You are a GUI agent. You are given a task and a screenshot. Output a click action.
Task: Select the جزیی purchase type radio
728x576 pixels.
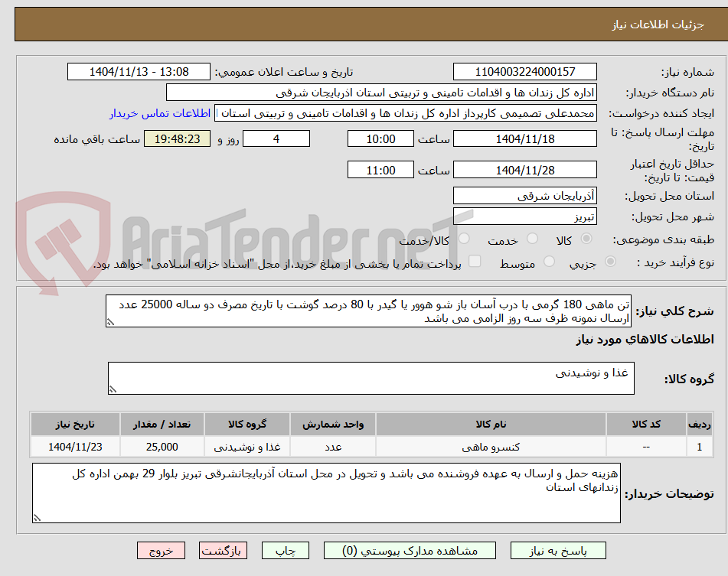pos(610,262)
